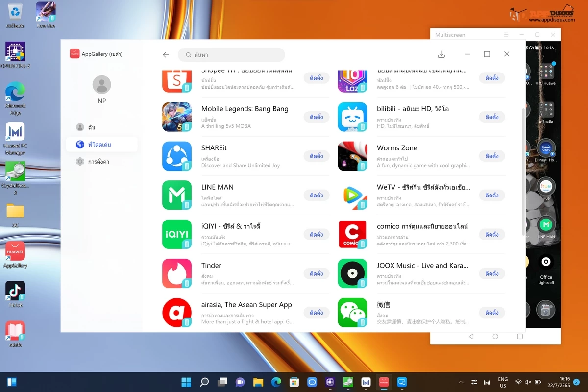Image resolution: width=588 pixels, height=392 pixels.
Task: Install Tinder with its ติดตั้ง button
Action: coord(316,273)
